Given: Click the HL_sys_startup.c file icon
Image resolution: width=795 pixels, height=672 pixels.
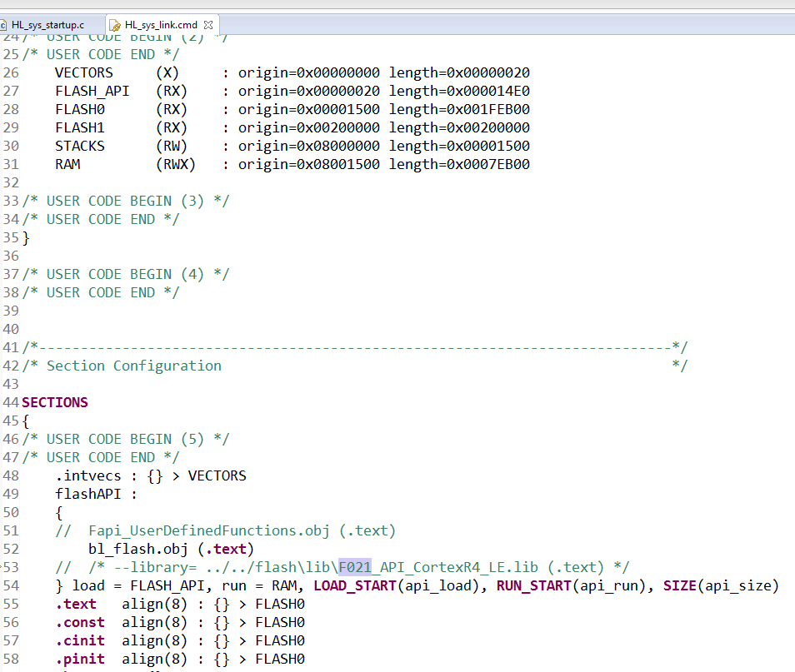Looking at the screenshot, I should click(x=3, y=25).
